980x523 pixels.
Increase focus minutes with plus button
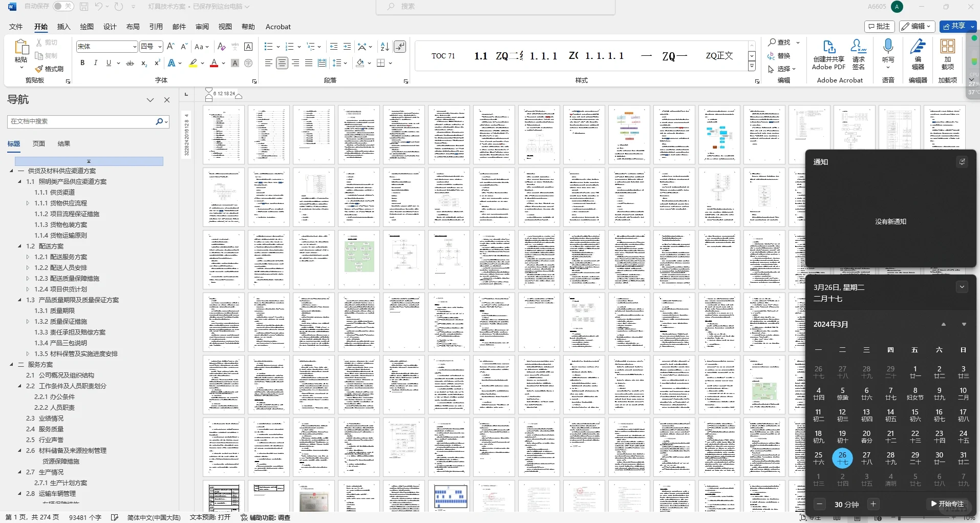pos(874,504)
